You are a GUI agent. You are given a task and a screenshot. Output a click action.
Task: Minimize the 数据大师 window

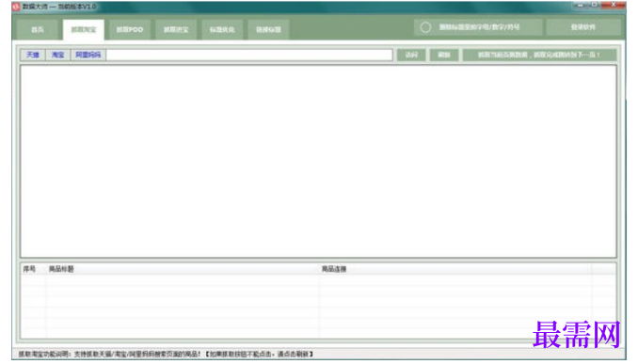pyautogui.click(x=581, y=5)
